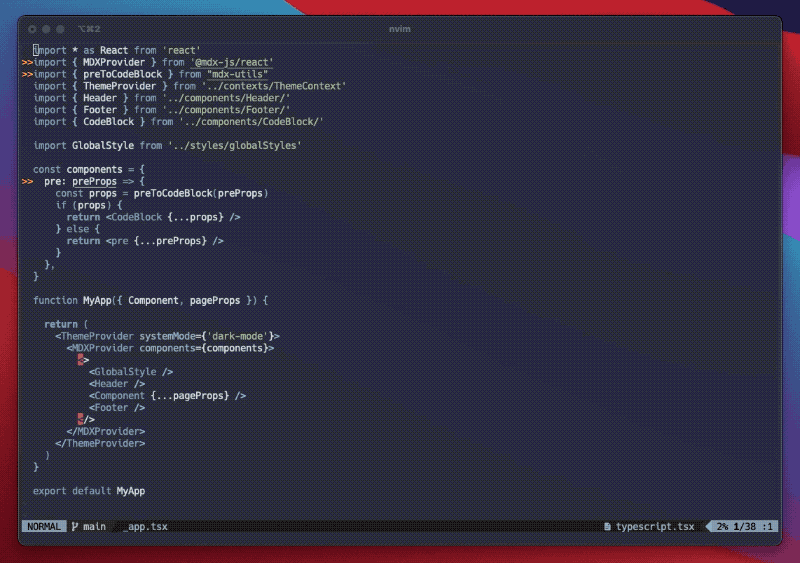Screen dimensions: 800x563
Task: Click '../components/CodeBlock/' import path
Action: point(251,122)
